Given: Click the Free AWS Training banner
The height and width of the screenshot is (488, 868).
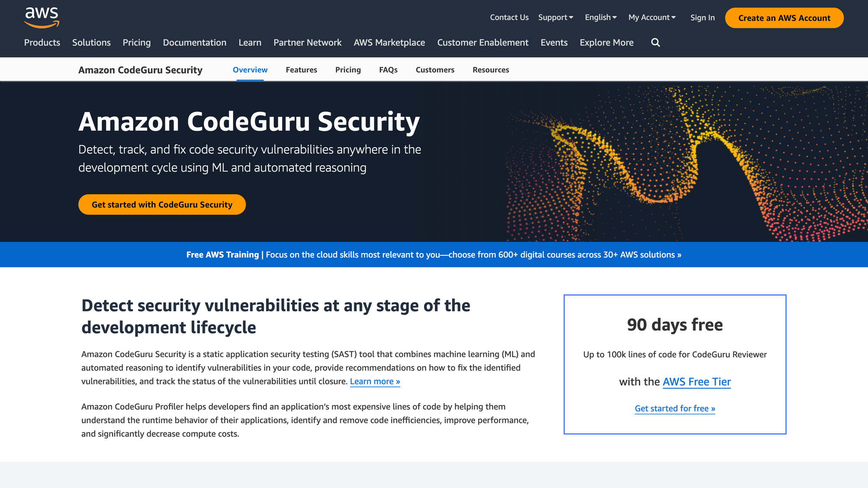Looking at the screenshot, I should point(434,254).
